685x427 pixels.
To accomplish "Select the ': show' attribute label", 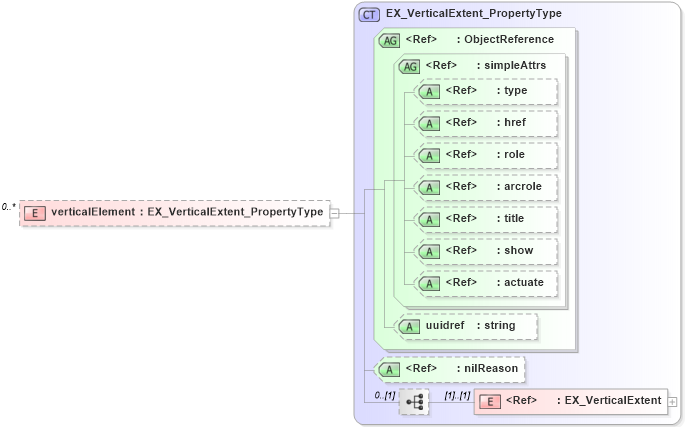I will [x=515, y=250].
